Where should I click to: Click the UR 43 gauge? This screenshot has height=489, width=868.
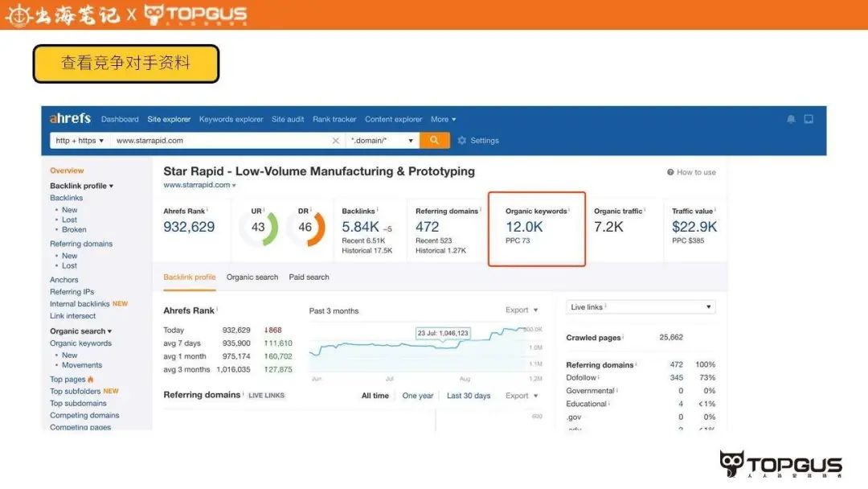(x=259, y=226)
